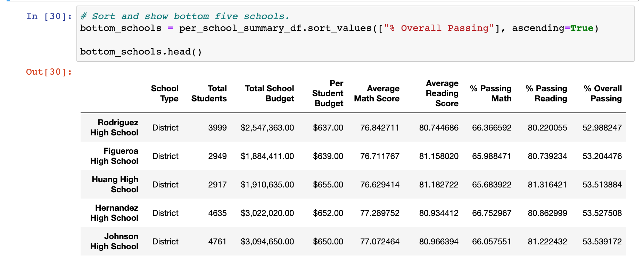Viewport: 644px width, 268px height.
Task: Click the math score 76.711767
Action: [380, 156]
